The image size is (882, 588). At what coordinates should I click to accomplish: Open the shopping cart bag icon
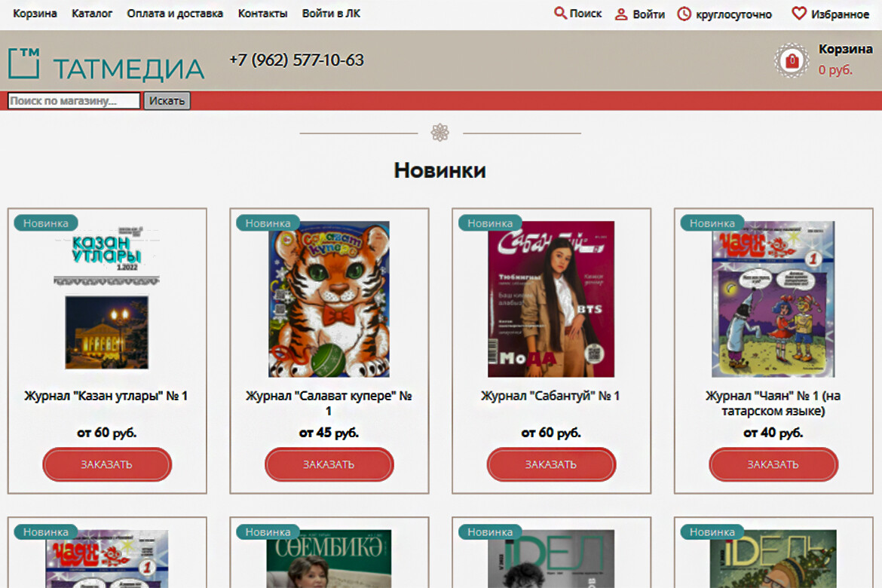tap(792, 60)
